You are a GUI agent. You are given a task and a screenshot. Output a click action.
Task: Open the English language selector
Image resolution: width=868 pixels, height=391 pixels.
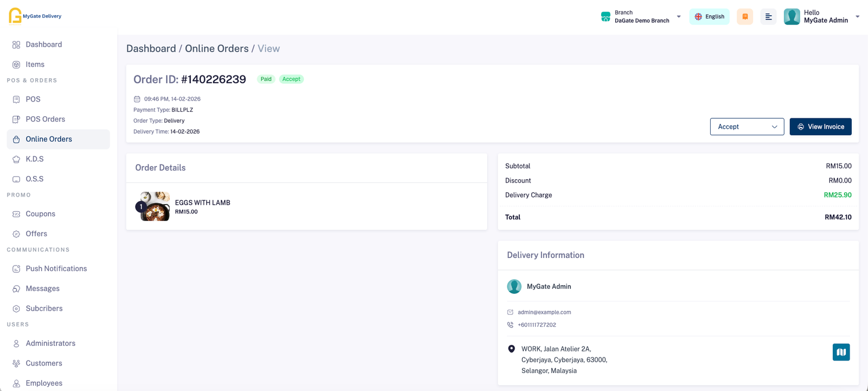click(709, 17)
